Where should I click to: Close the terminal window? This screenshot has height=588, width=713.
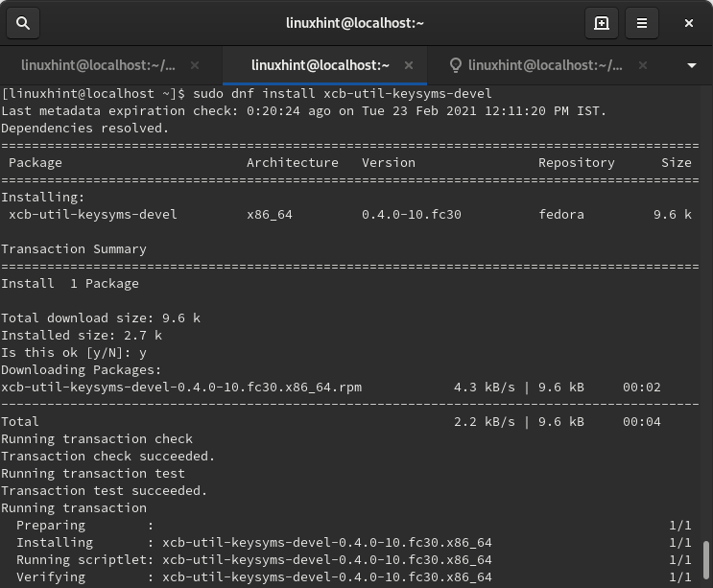[689, 23]
